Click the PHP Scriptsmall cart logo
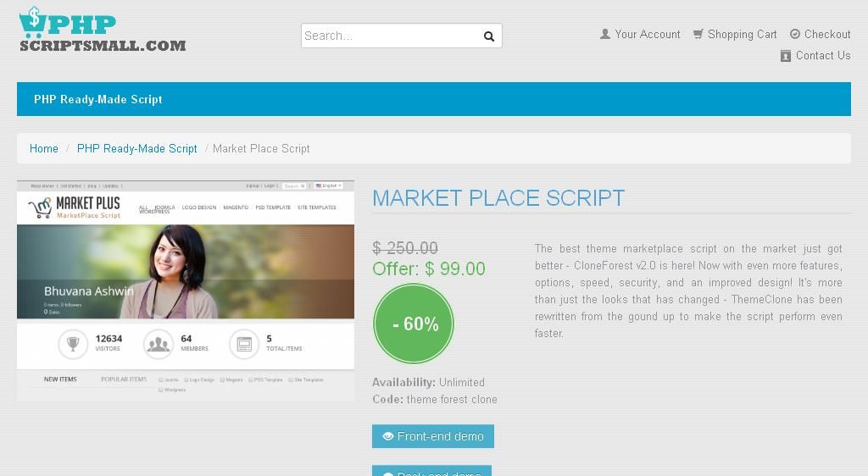This screenshot has height=476, width=868. point(103,30)
